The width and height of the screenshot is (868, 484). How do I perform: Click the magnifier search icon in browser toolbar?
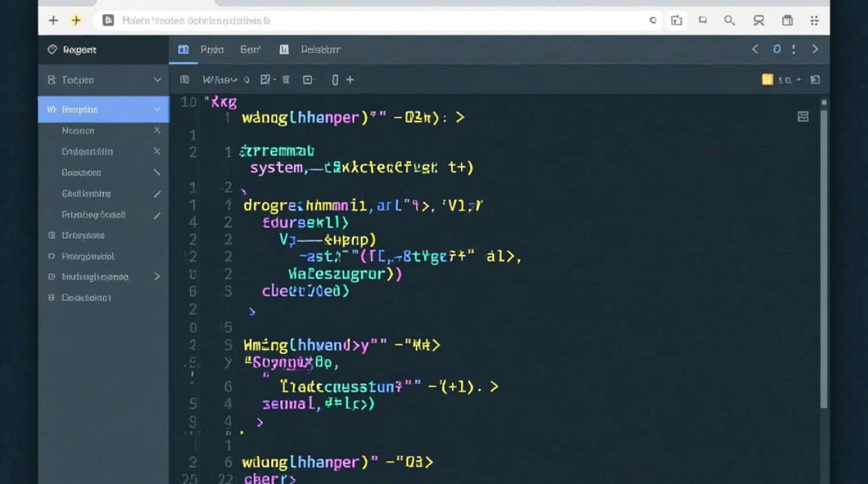(730, 21)
